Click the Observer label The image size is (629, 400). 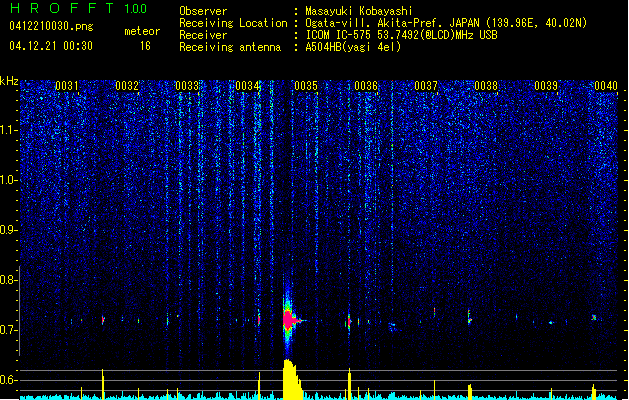203,11
